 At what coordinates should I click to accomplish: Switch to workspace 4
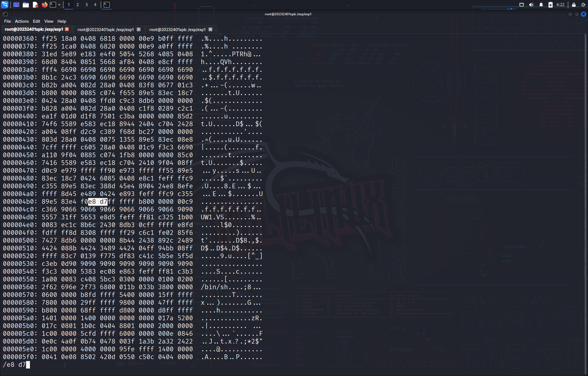95,5
